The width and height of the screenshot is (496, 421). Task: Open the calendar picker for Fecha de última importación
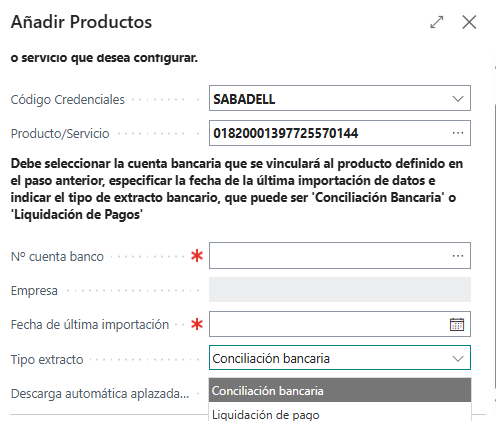[x=457, y=324]
